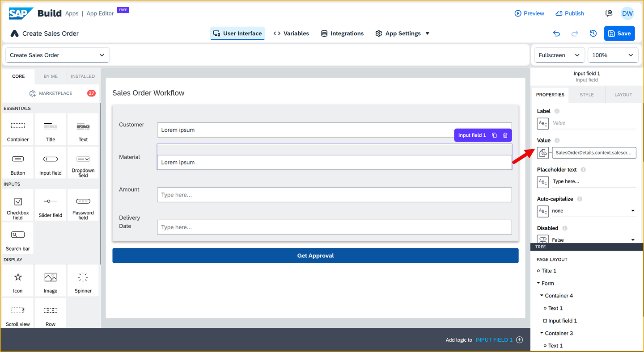Viewport: 644px width, 352px height.
Task: Open binding type for Placeholder text
Action: tap(543, 182)
